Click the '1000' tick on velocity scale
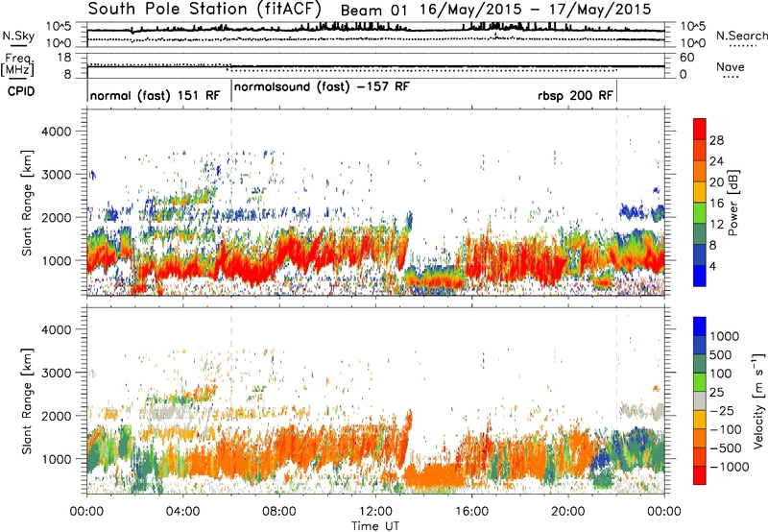The height and width of the screenshot is (532, 768). (724, 336)
